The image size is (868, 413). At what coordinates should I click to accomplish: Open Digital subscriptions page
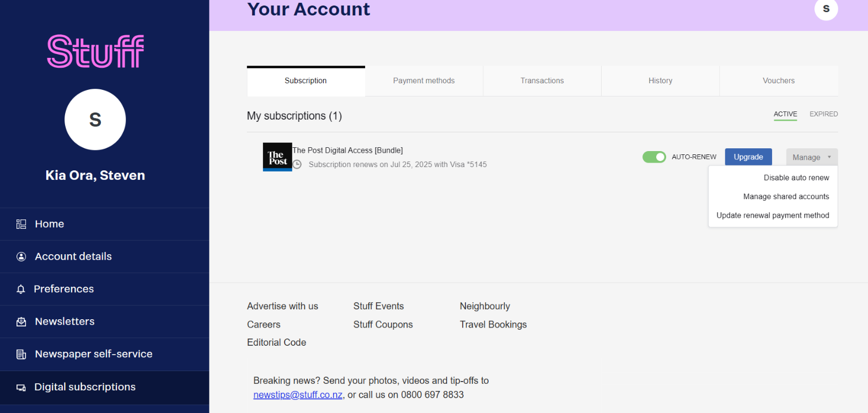pos(104,387)
